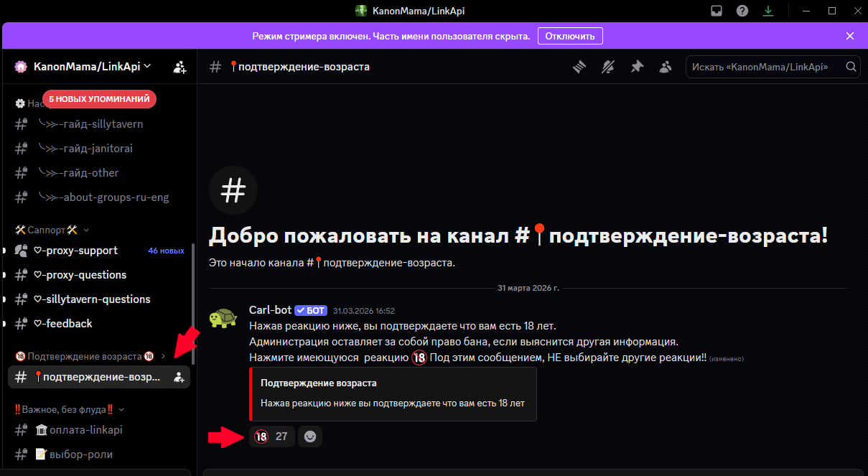Click the channel list scrollbar
This screenshot has width=868, height=476.
(x=192, y=305)
